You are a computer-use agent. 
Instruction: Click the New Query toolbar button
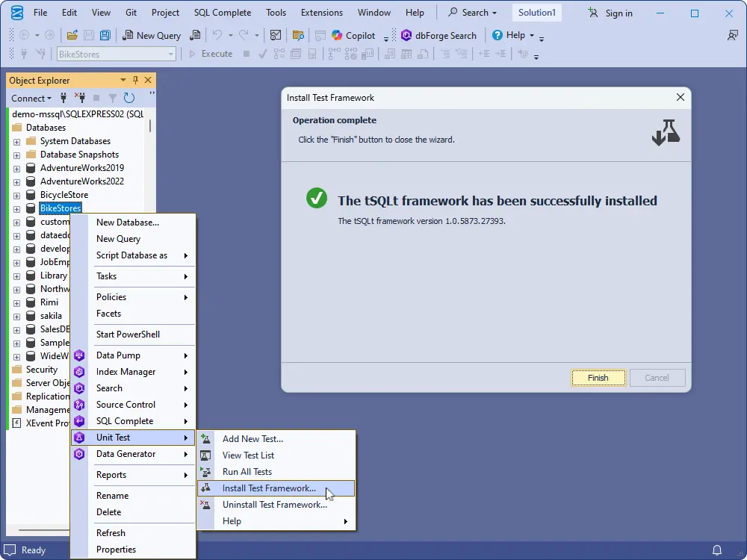point(152,35)
